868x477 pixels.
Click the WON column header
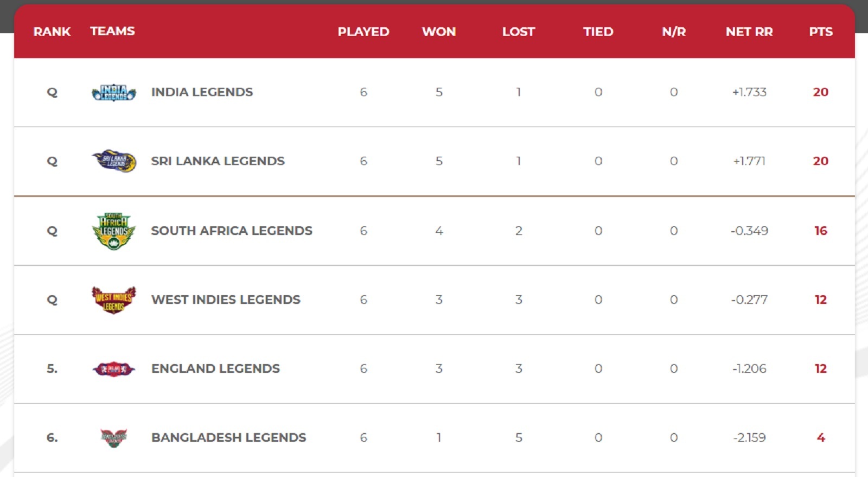tap(439, 31)
